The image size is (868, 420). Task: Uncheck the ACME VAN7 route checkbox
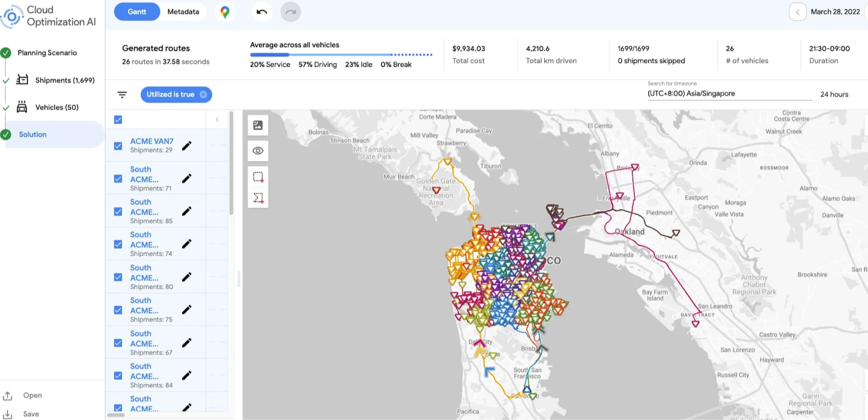point(118,146)
